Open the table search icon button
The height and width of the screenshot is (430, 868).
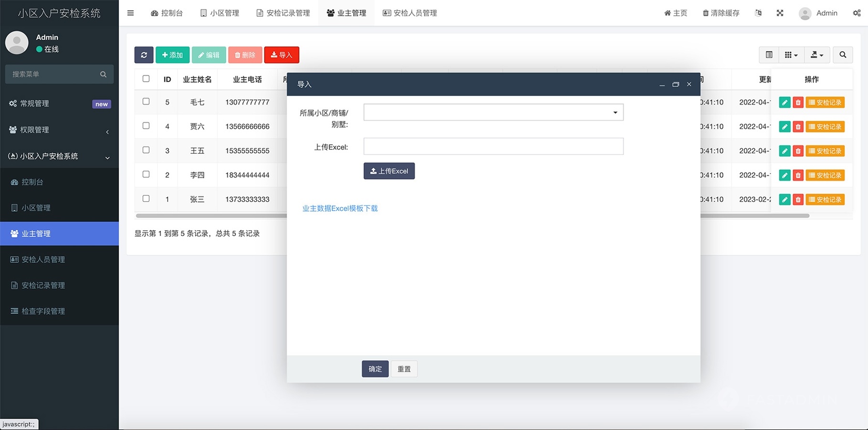[x=843, y=55]
